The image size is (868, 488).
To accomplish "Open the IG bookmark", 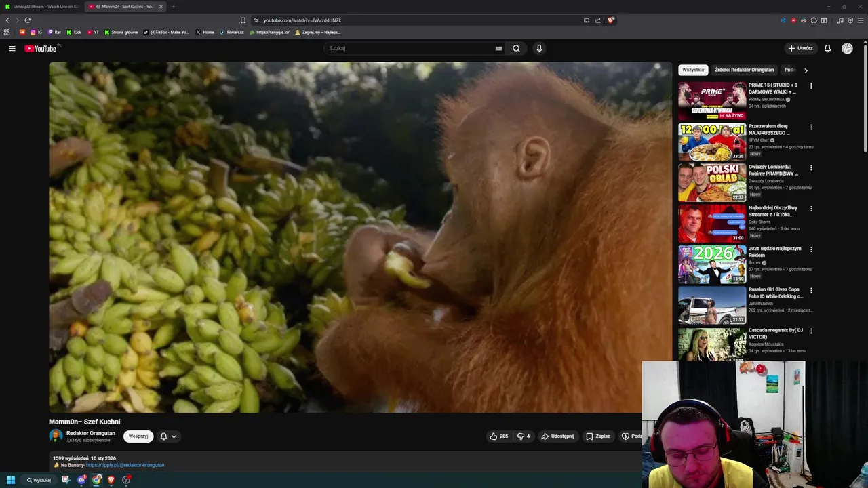I will (x=36, y=32).
